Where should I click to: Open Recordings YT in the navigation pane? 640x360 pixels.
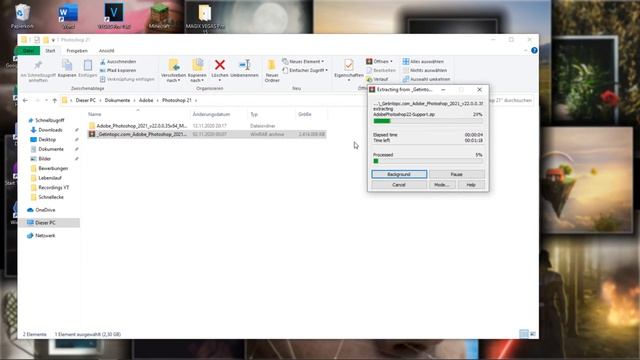53,187
